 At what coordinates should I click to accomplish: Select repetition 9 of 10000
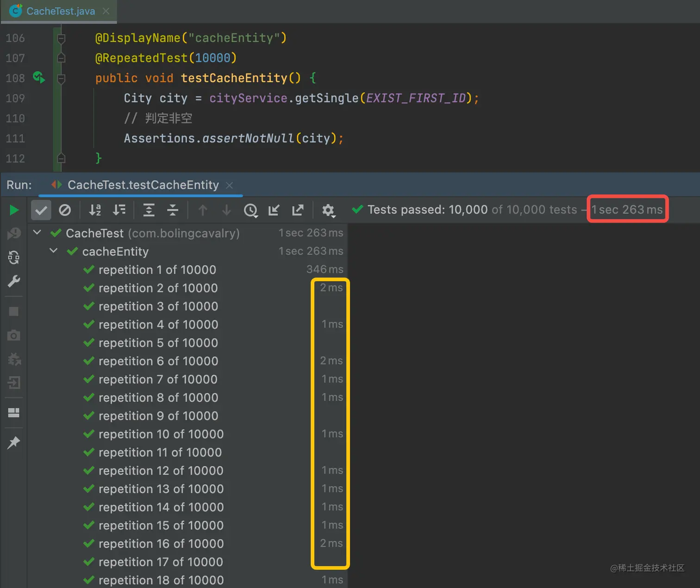click(x=187, y=416)
